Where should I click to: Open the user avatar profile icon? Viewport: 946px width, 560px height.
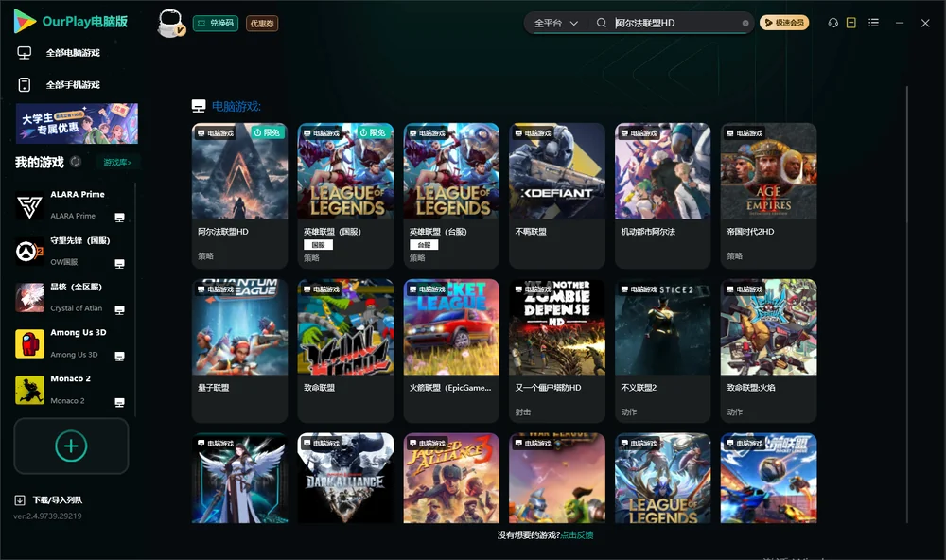point(170,23)
